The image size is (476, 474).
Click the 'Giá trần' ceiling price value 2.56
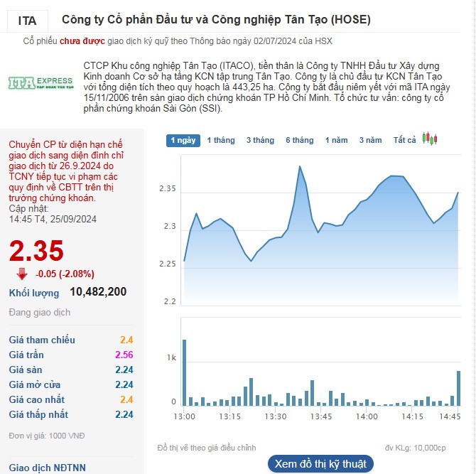click(124, 355)
